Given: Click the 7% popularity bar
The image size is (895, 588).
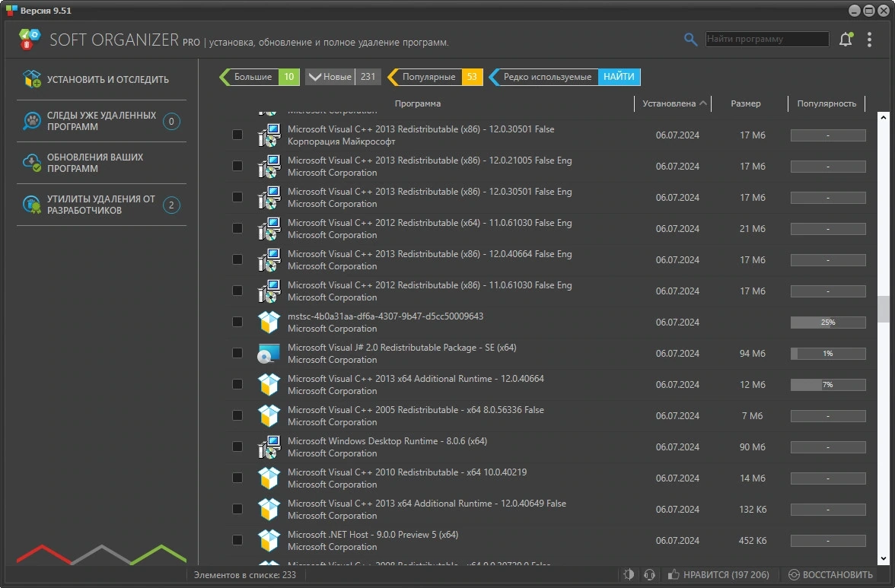Looking at the screenshot, I should coord(828,384).
